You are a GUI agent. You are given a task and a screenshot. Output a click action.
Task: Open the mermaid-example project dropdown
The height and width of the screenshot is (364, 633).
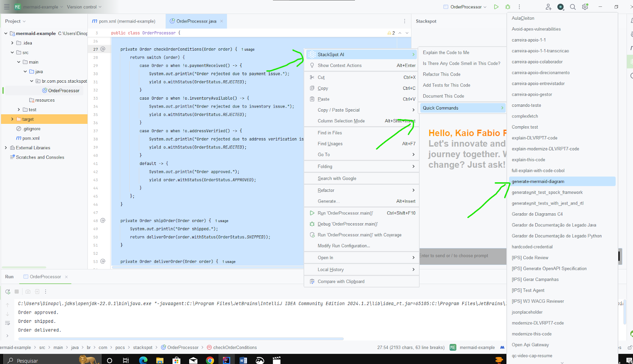point(38,7)
